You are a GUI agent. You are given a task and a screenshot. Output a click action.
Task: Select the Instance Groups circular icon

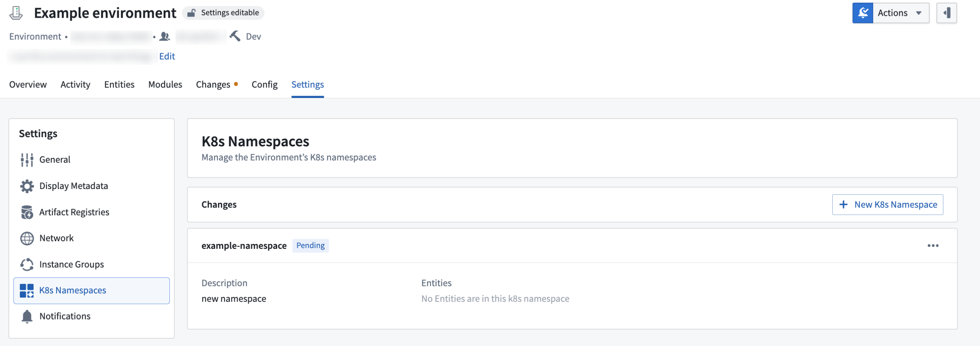(x=27, y=264)
